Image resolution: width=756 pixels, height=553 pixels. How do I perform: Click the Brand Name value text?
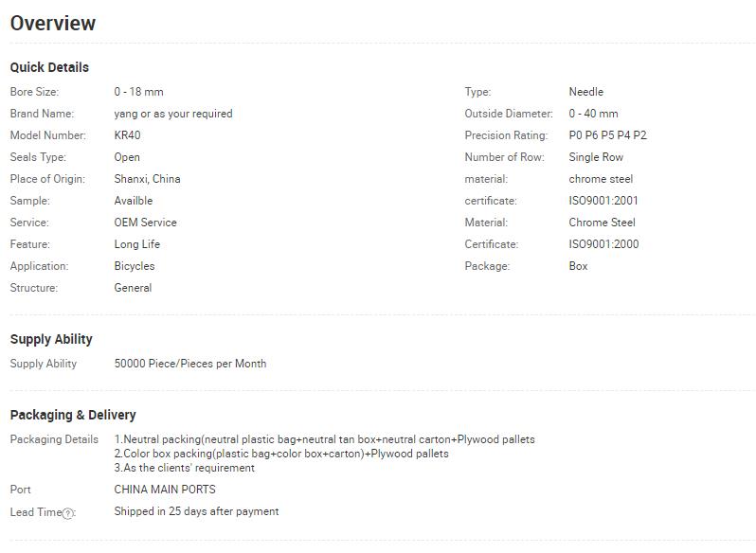pyautogui.click(x=173, y=114)
